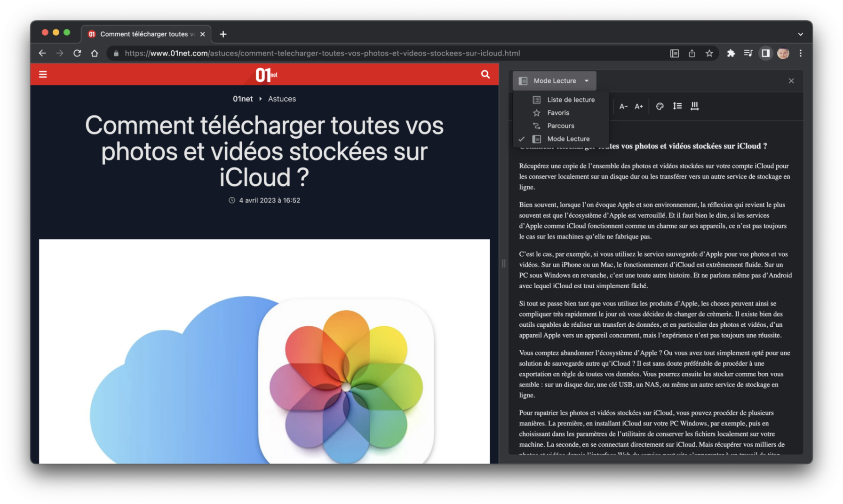Click the side panel resize handle

point(503,263)
